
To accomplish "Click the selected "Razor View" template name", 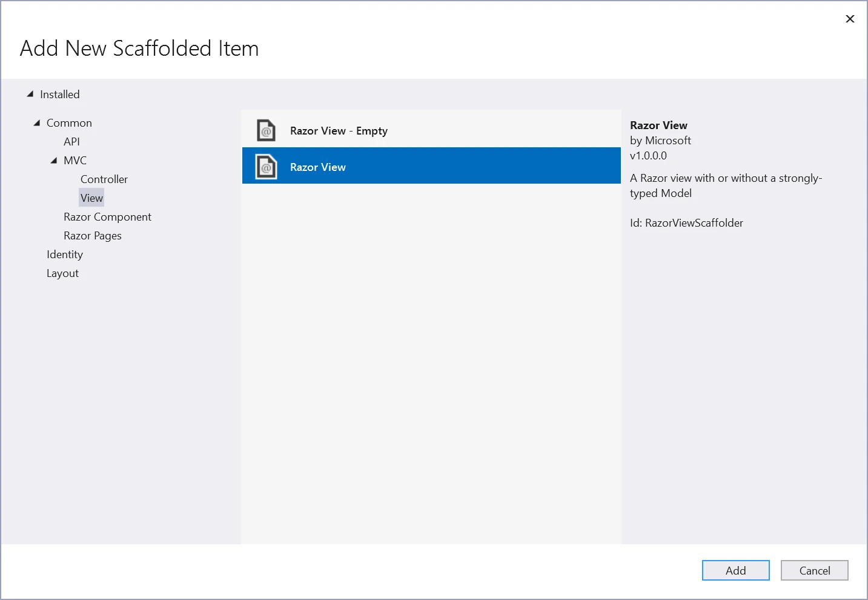I will [x=318, y=167].
